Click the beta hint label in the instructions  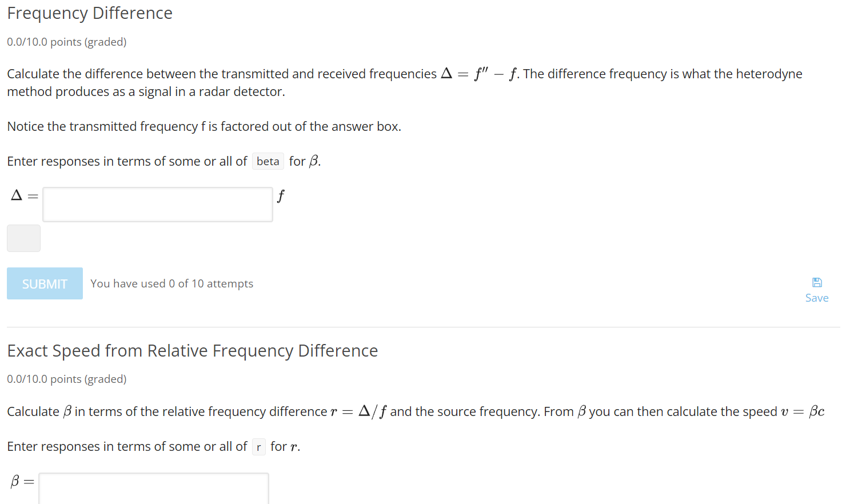click(x=268, y=161)
